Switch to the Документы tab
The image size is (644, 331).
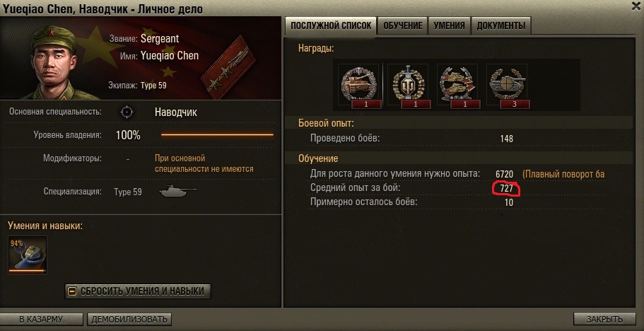500,25
